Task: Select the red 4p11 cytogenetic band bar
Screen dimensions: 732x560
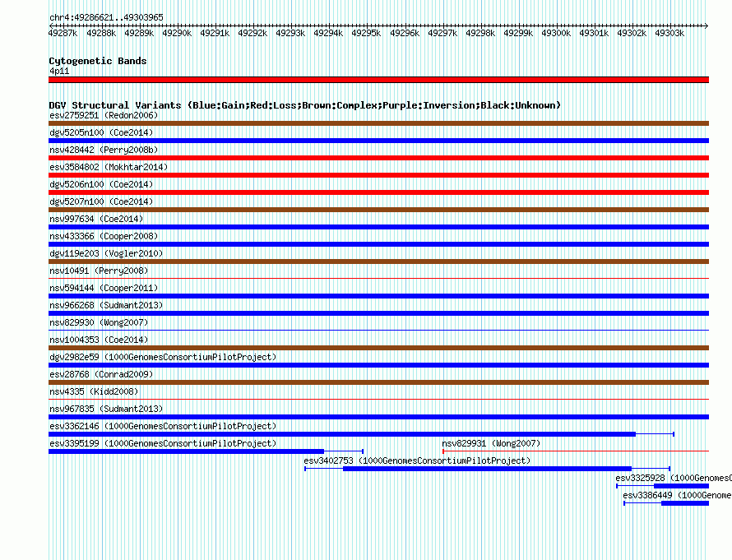Action: pyautogui.click(x=378, y=80)
